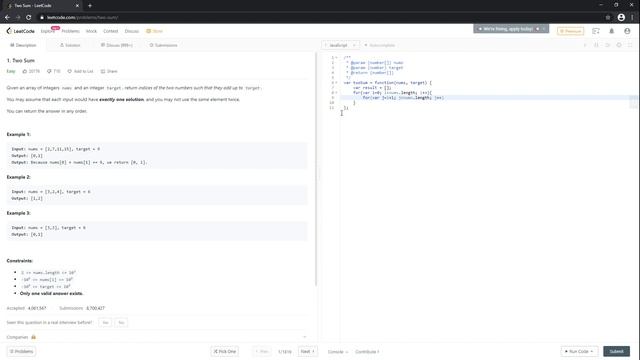Collapse code fold arrow on line 1
The image size is (640, 360).
[x=336, y=58]
